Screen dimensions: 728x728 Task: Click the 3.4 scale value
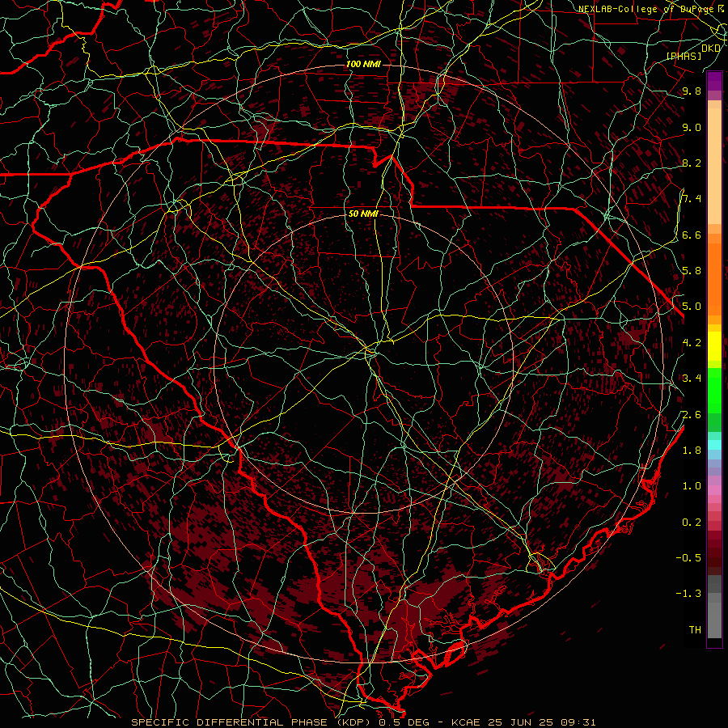pyautogui.click(x=692, y=379)
